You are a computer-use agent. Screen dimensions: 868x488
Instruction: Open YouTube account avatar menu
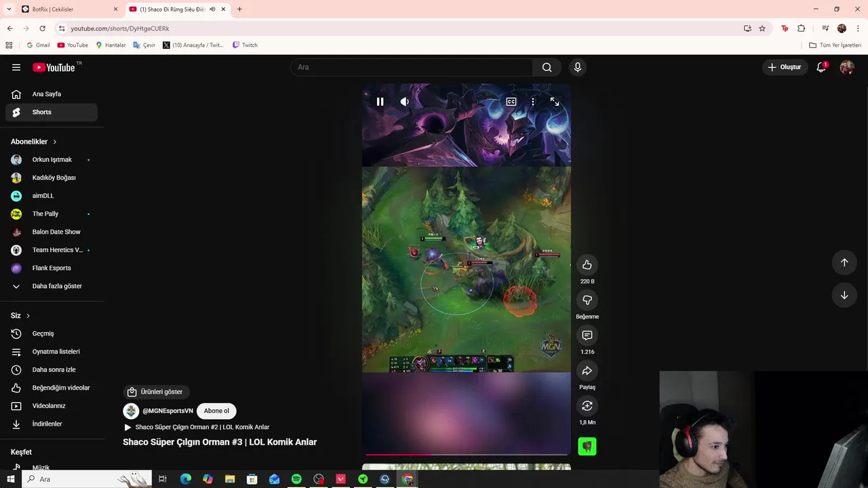coord(847,67)
